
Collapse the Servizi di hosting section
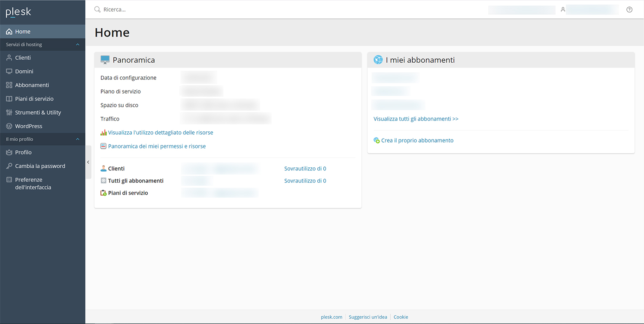[x=78, y=45]
